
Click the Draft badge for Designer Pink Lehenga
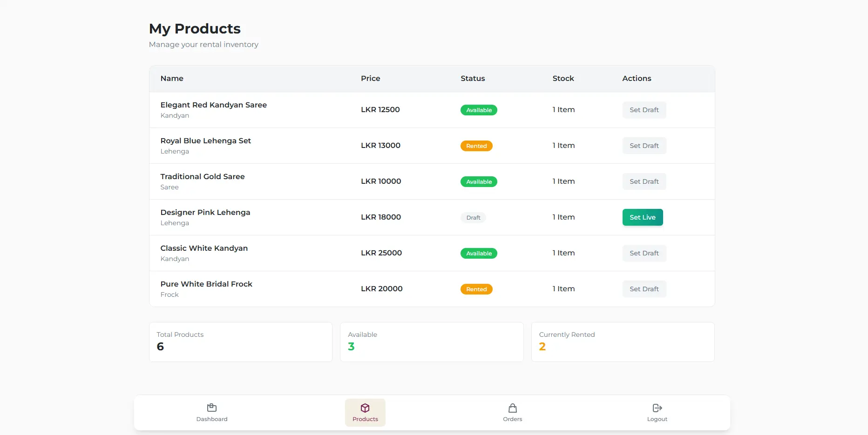(473, 218)
